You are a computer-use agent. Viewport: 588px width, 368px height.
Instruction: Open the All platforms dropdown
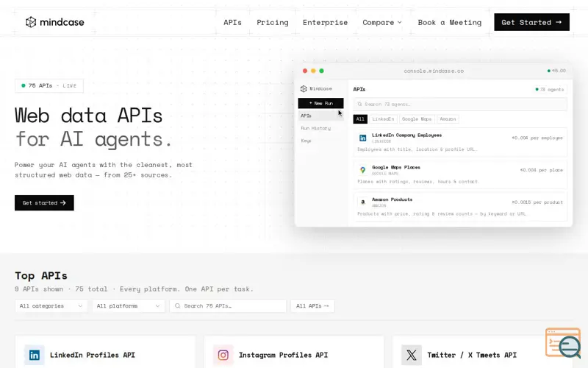point(128,305)
